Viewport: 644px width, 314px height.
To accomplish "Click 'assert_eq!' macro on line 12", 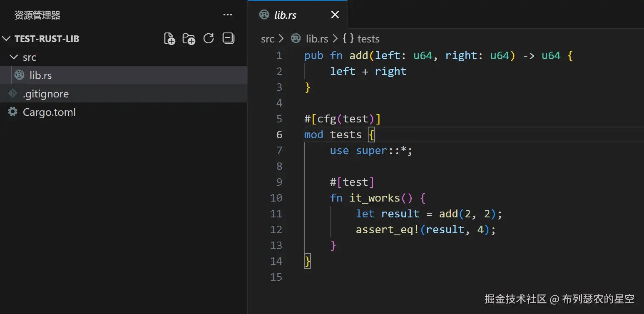I will click(388, 230).
